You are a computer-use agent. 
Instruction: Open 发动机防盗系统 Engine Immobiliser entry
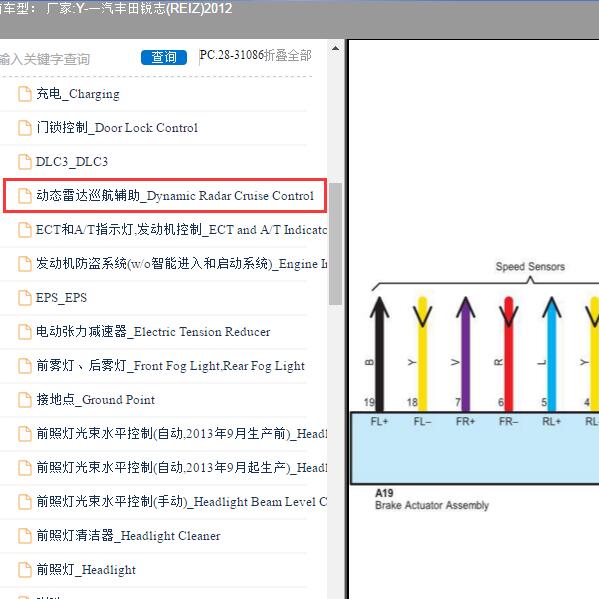click(181, 264)
